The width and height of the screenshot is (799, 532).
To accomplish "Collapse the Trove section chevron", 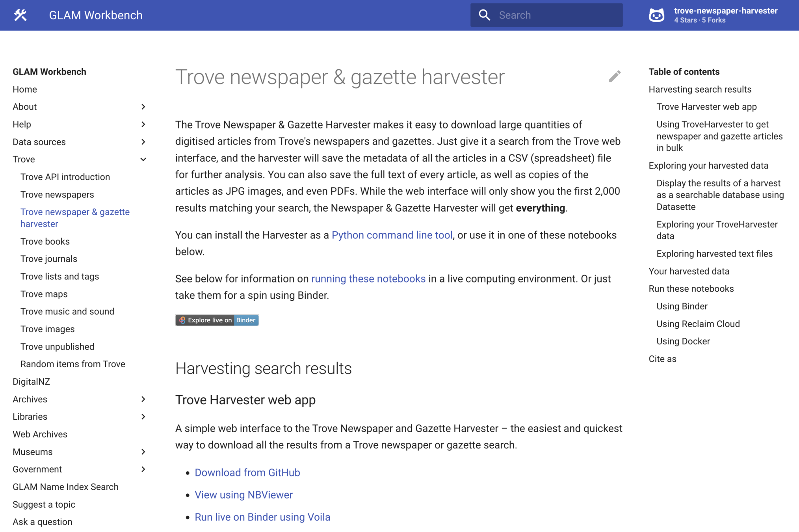I will point(143,159).
